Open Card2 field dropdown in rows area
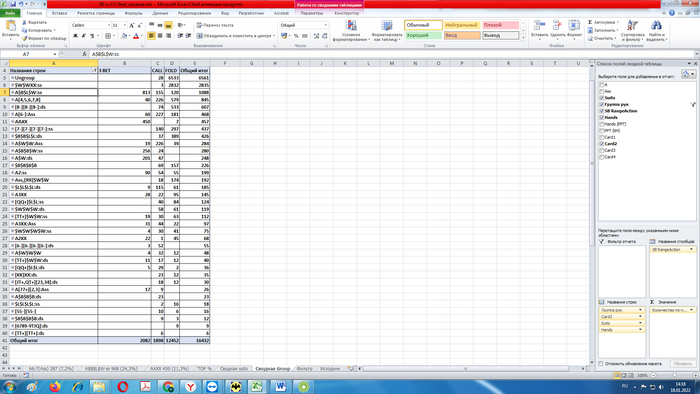700x394 pixels. point(640,316)
